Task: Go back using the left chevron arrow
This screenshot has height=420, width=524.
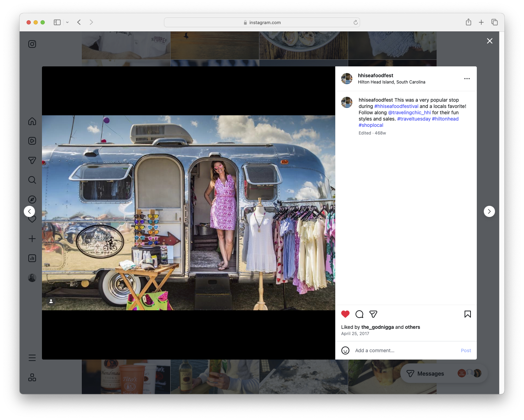Action: [x=29, y=211]
